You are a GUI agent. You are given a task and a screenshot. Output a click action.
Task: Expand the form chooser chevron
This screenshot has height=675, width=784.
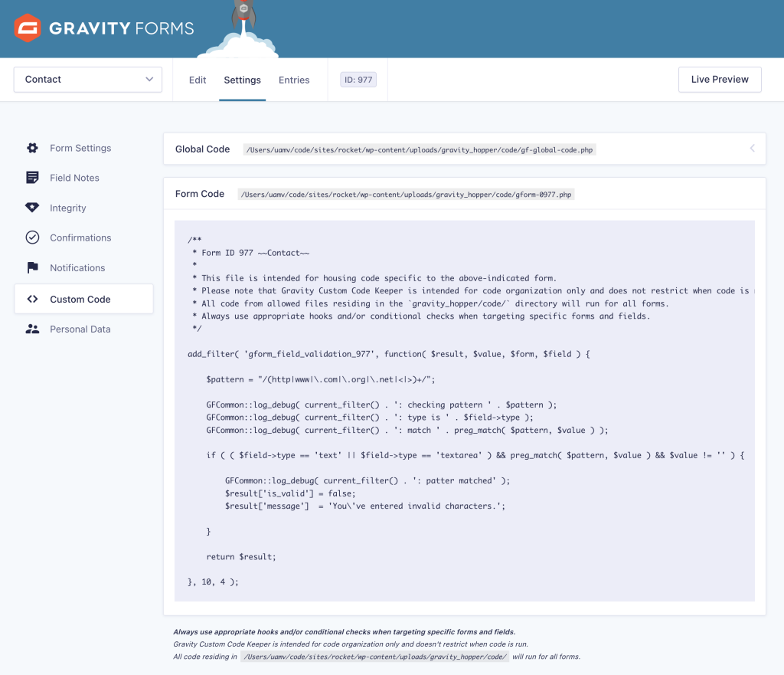point(149,79)
